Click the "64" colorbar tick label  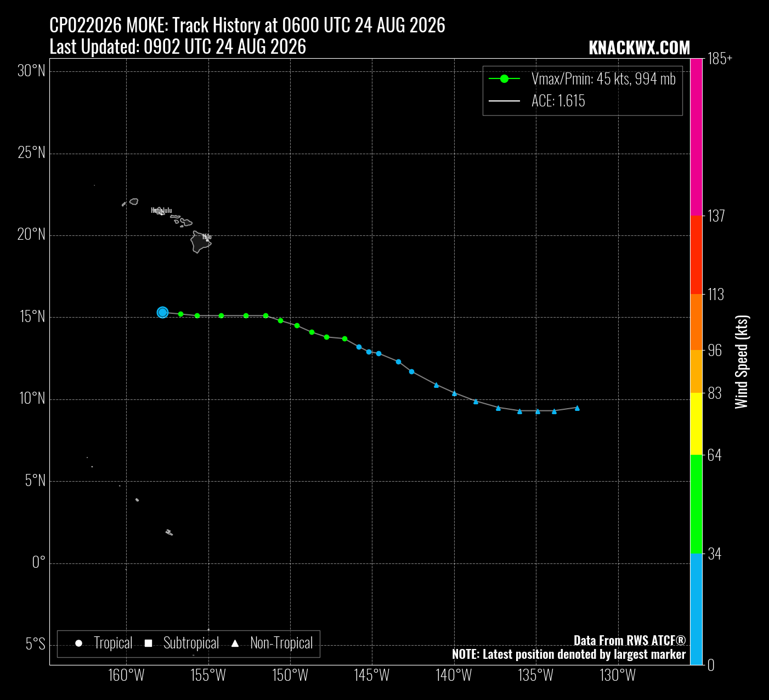715,455
